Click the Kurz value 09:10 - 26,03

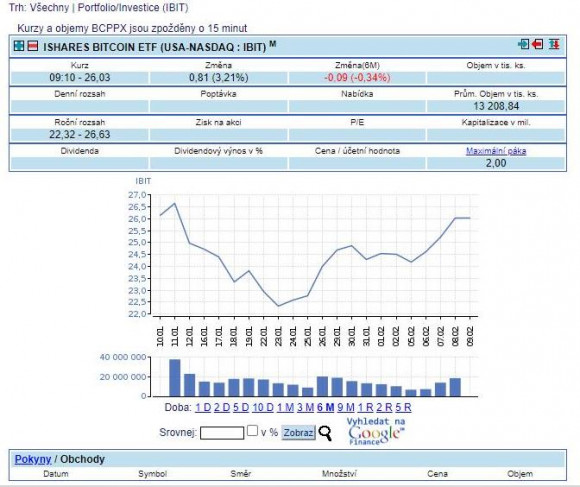[80, 78]
